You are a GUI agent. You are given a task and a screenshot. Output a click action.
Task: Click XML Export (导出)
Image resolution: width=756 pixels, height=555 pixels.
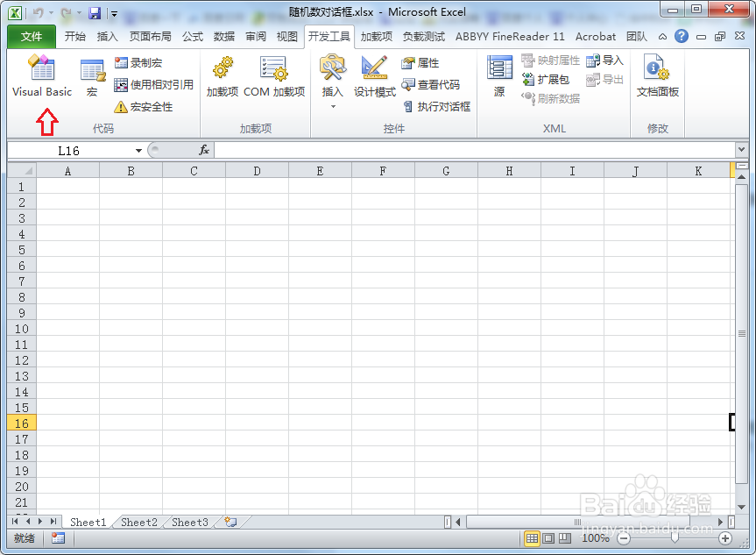click(x=604, y=80)
